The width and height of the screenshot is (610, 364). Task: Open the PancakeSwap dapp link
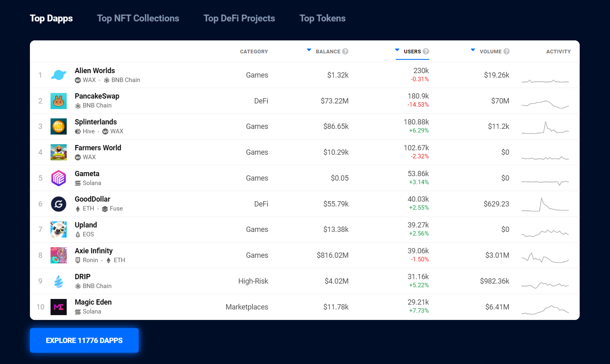coord(97,96)
